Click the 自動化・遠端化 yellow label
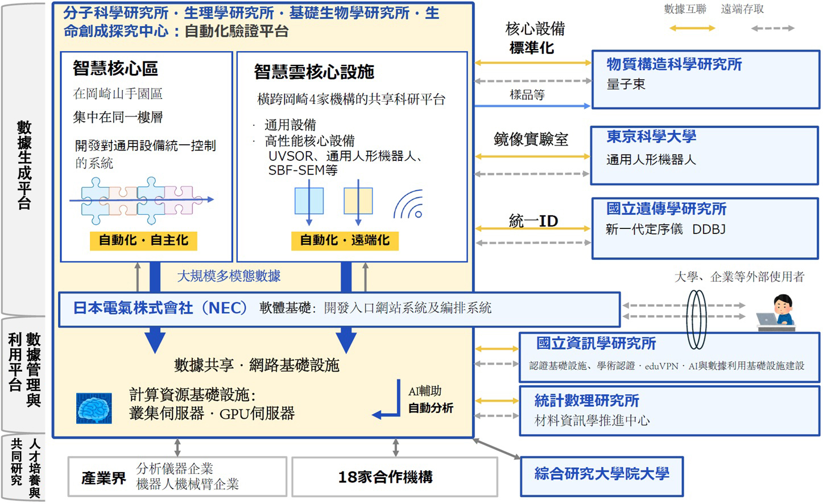 coord(345,240)
